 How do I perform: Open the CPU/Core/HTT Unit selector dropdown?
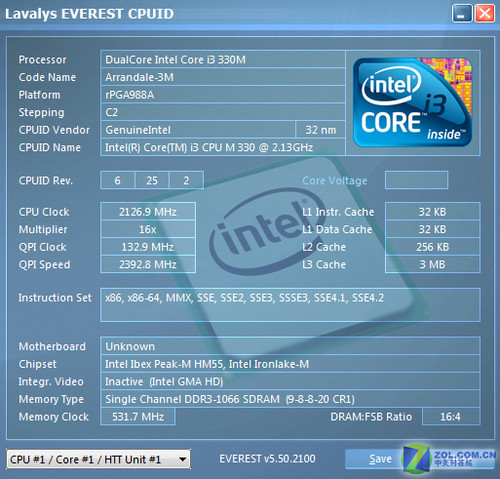(x=98, y=459)
